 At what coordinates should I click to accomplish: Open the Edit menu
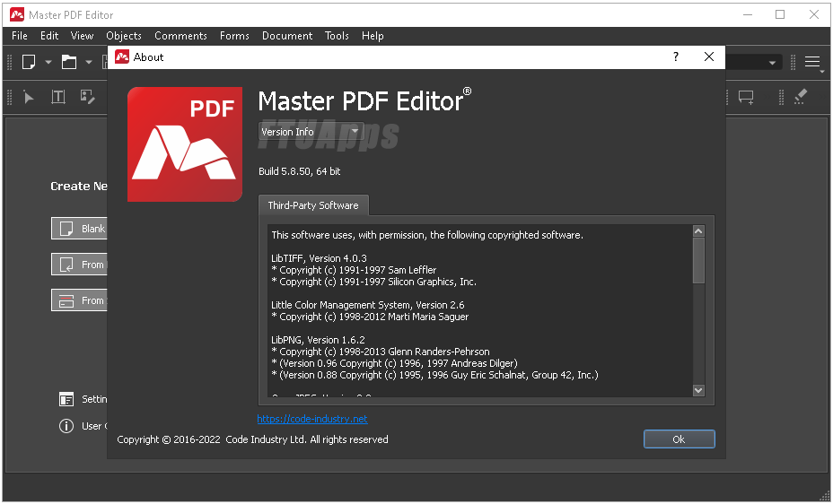tap(49, 36)
